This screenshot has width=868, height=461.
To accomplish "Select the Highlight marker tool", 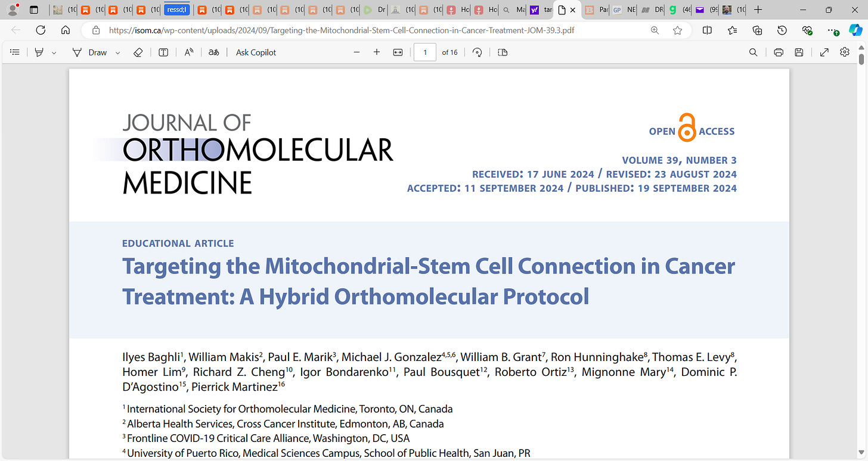I will click(x=39, y=52).
